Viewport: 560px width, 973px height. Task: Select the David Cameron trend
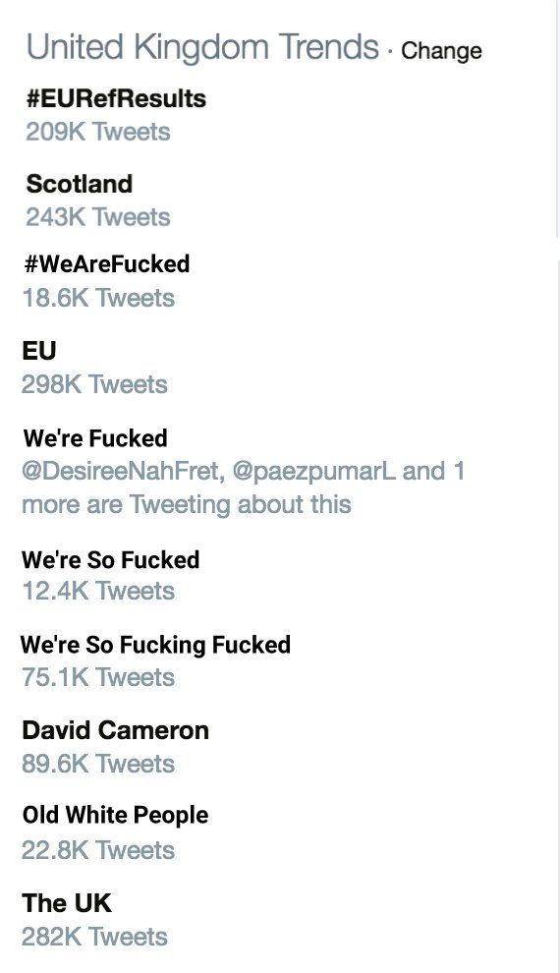coord(115,730)
